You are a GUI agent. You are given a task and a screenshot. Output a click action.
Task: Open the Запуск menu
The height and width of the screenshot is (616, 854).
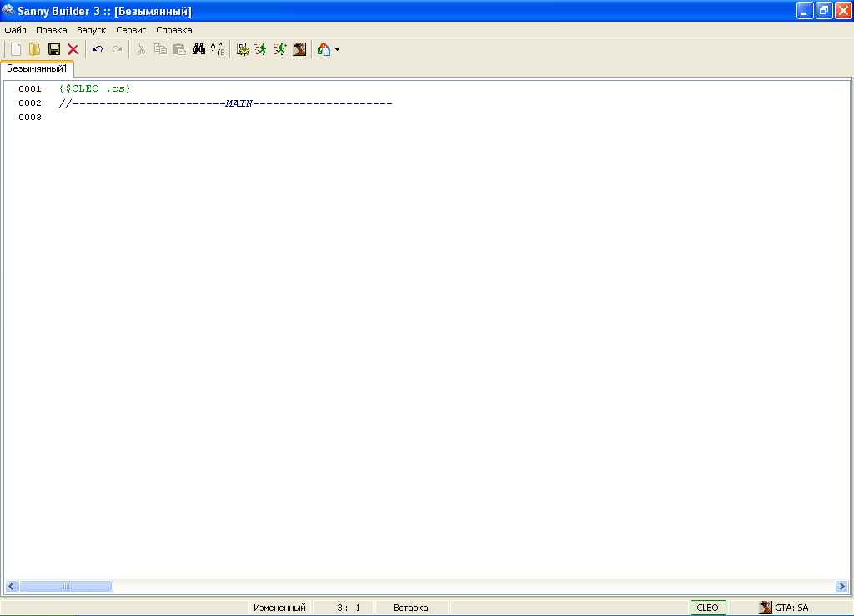pos(92,30)
